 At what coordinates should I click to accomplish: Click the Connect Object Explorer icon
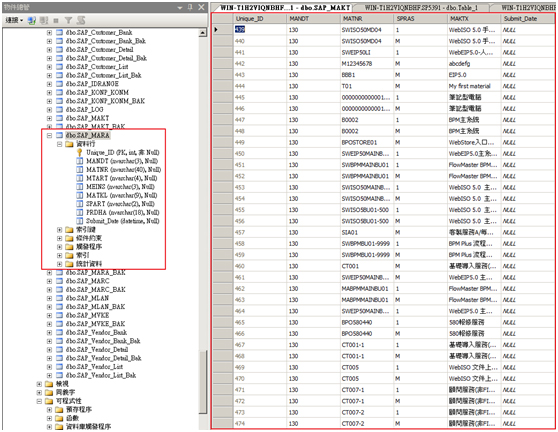tap(32, 20)
